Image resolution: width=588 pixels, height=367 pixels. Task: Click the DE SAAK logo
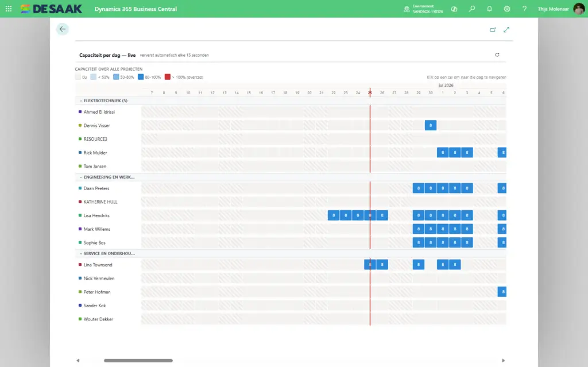pyautogui.click(x=51, y=9)
